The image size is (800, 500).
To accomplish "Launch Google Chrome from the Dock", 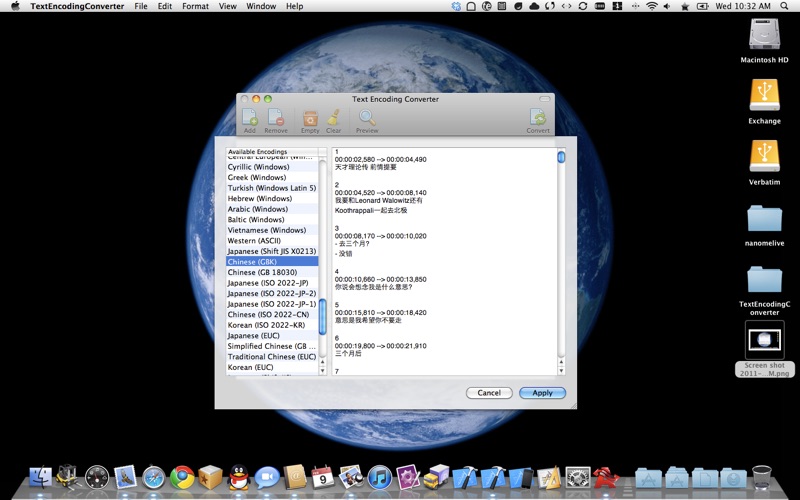I will point(182,478).
